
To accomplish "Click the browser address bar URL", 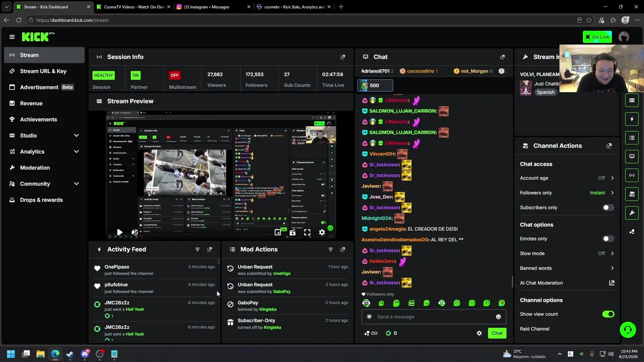I will (x=72, y=20).
